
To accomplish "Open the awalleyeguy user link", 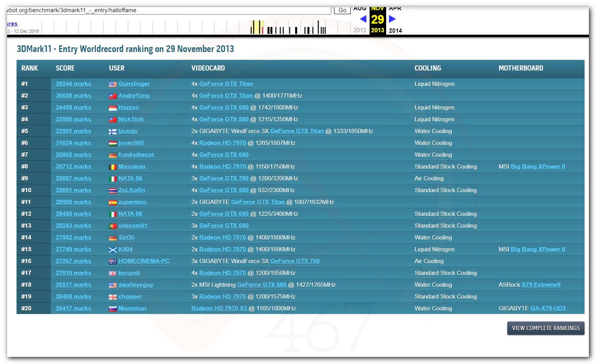I will [136, 285].
